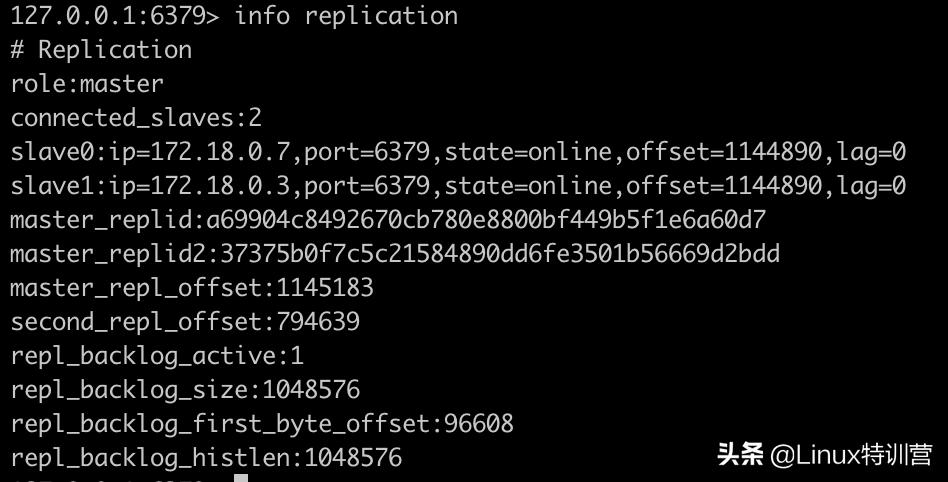Click the 'repl_backlog_histlen:1048576' line
The height and width of the screenshot is (482, 948).
coord(206,458)
